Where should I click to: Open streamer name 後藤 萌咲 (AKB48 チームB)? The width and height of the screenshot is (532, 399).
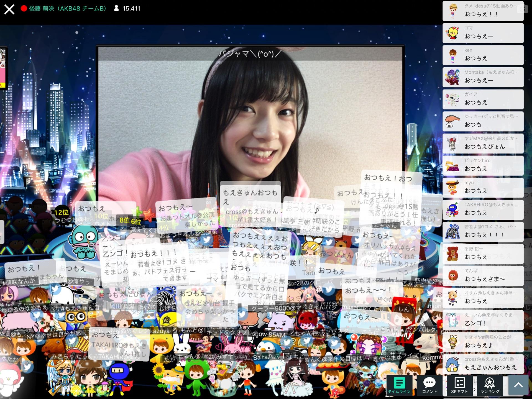68,9
